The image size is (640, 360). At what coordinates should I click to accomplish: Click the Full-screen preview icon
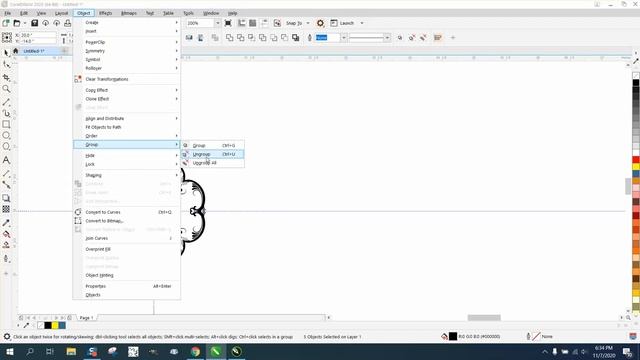pyautogui.click(x=228, y=23)
